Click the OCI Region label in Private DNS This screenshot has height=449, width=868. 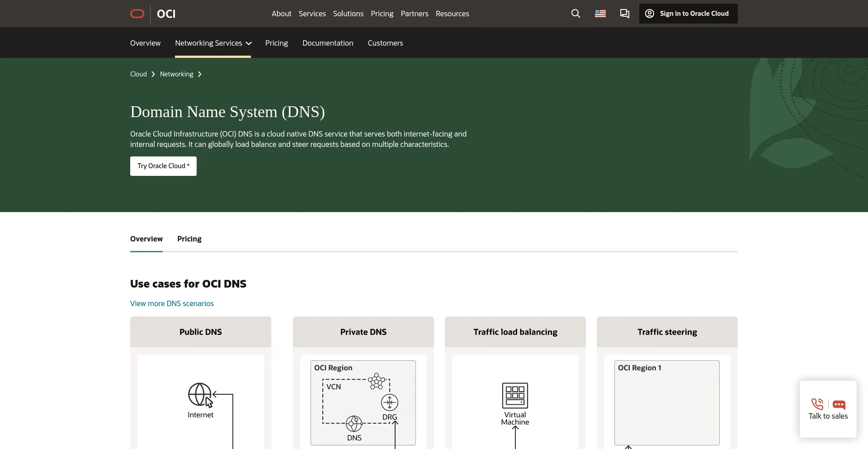333,368
